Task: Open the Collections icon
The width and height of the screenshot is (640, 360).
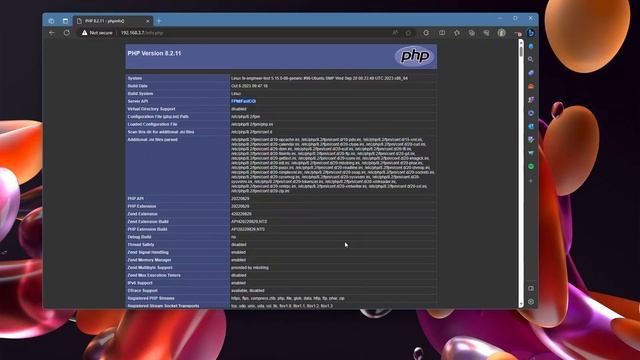Action: click(x=471, y=33)
